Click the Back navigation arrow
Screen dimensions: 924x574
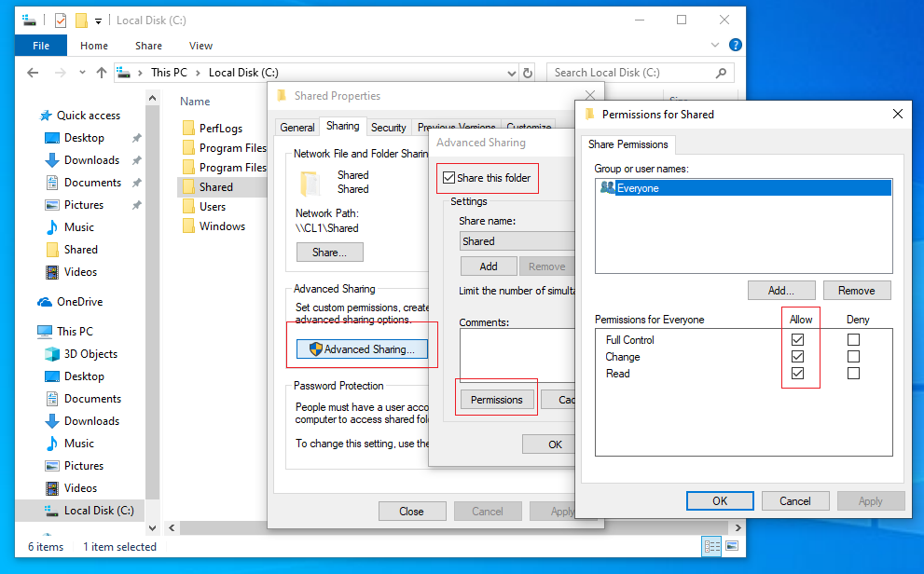coord(33,73)
